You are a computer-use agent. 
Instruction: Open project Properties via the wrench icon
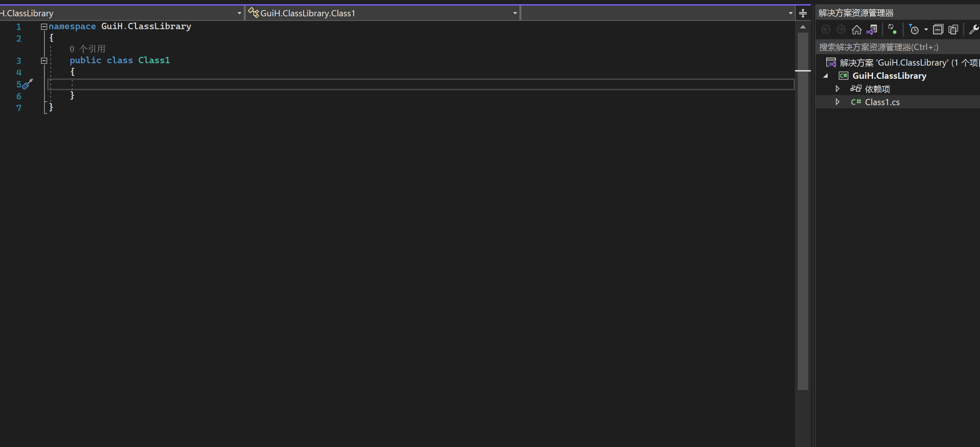tap(975, 29)
